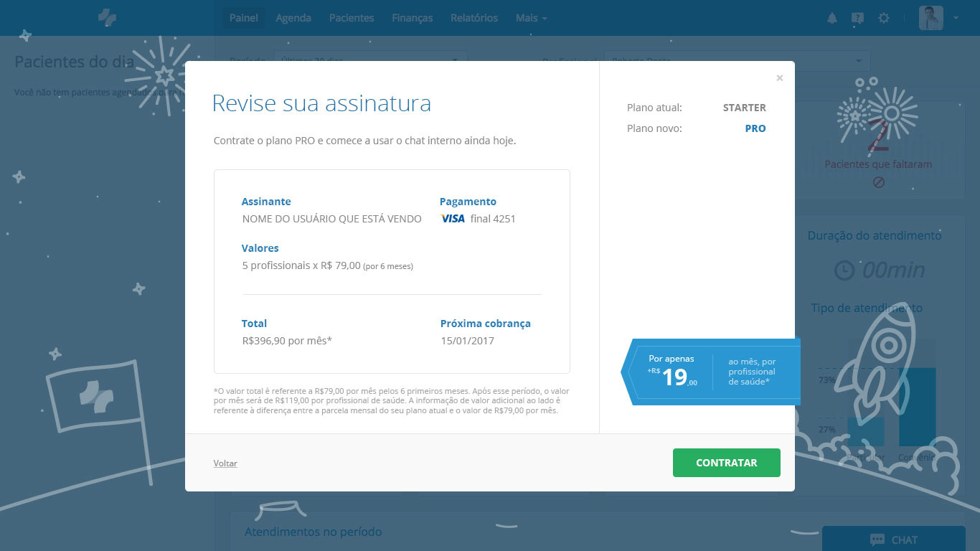The image size is (980, 551).
Task: Click 'Pacientes que faltaram' card text
Action: [x=878, y=164]
